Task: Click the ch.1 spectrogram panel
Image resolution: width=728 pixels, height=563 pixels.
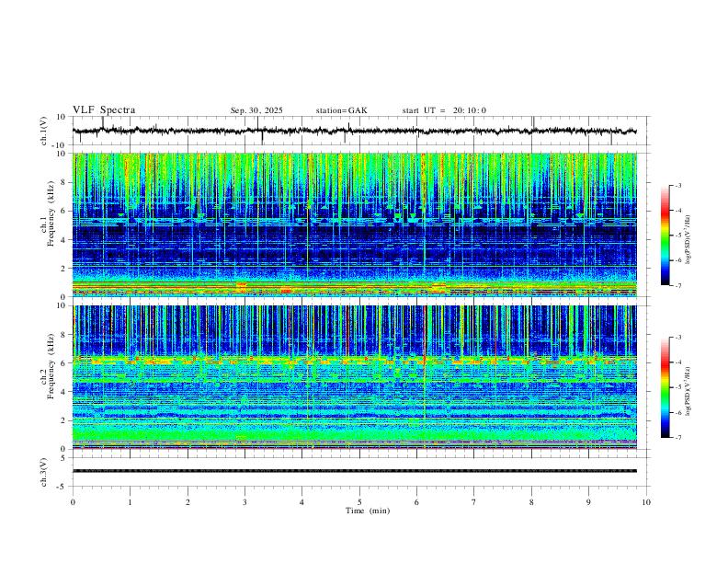Action: click(355, 224)
